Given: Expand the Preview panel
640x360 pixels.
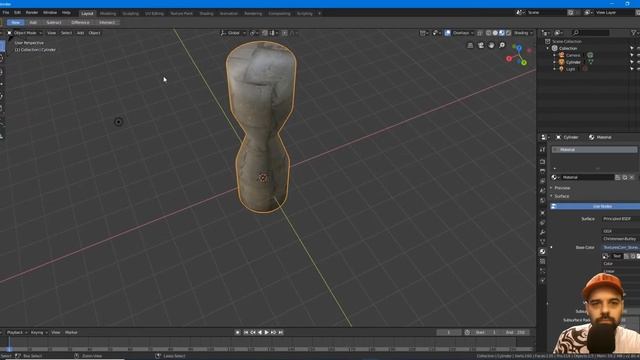Looking at the screenshot, I should [562, 188].
